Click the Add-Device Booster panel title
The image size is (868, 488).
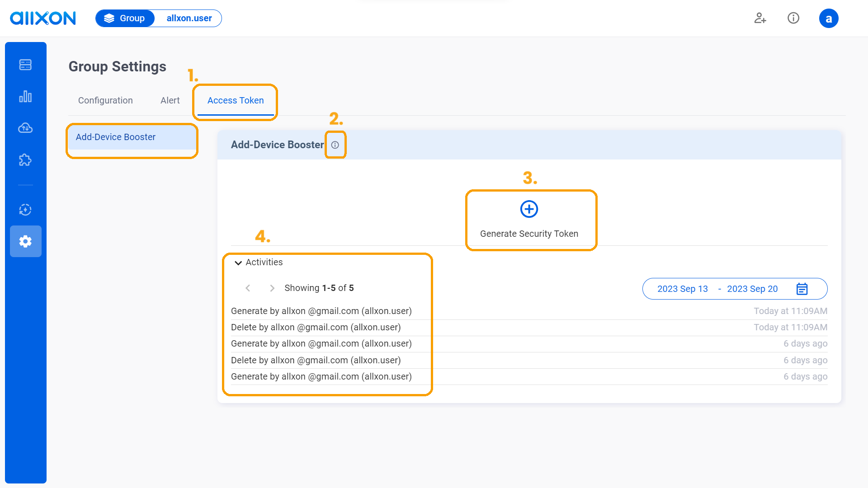coord(277,145)
